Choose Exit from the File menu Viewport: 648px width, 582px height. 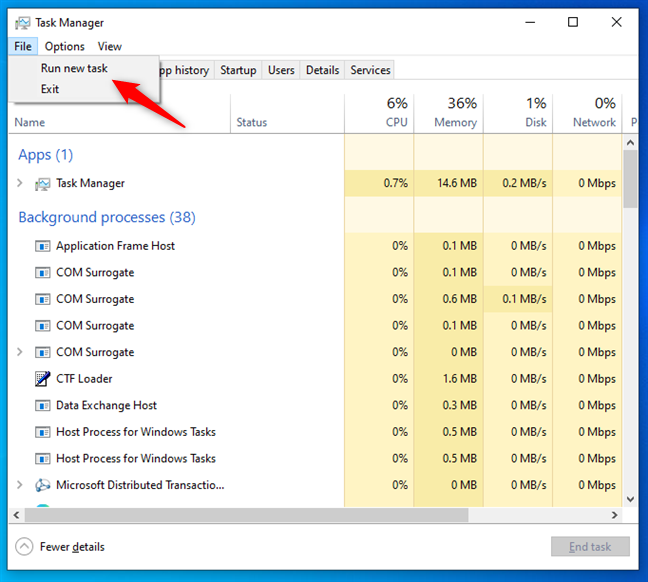coord(50,89)
